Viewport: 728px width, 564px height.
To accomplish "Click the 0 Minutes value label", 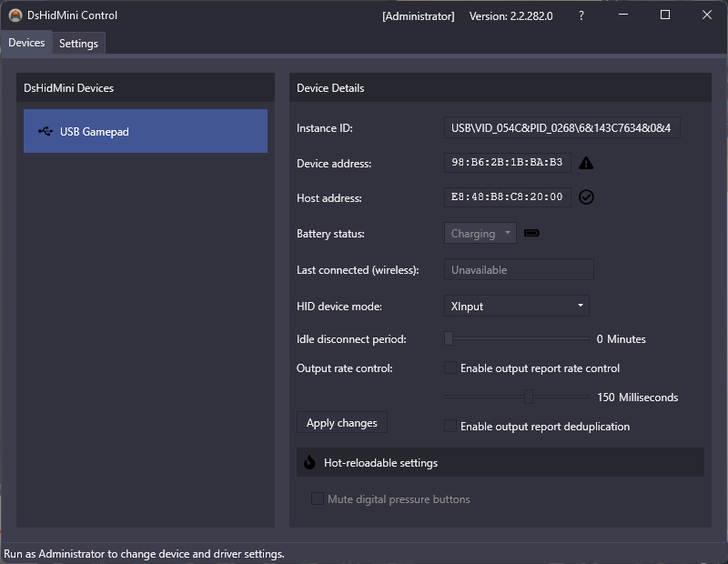I will pos(621,339).
